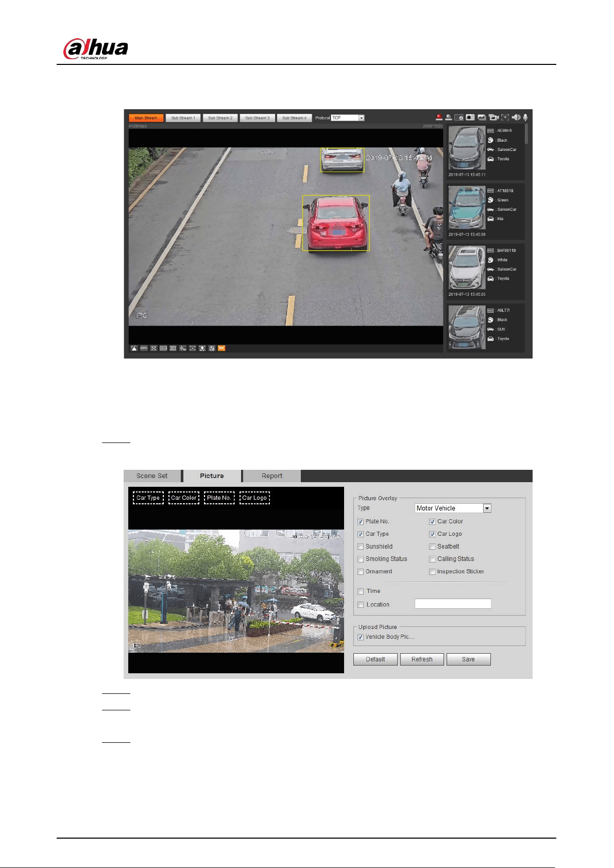Select the black Toyota AE86H5 thumbnail
The height and width of the screenshot is (868, 614).
pyautogui.click(x=467, y=148)
